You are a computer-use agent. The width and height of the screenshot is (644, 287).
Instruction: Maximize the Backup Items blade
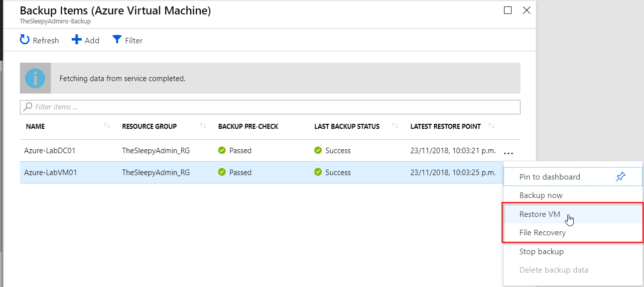pyautogui.click(x=508, y=10)
